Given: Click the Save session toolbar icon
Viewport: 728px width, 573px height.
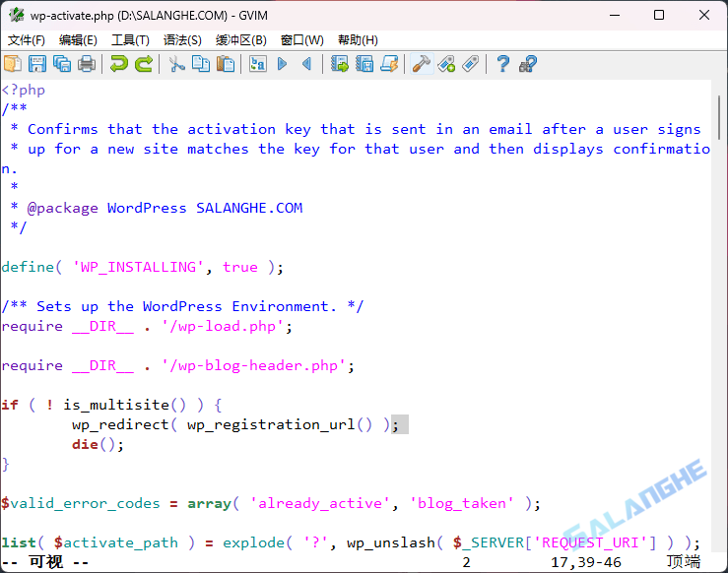Looking at the screenshot, I should coord(364,64).
